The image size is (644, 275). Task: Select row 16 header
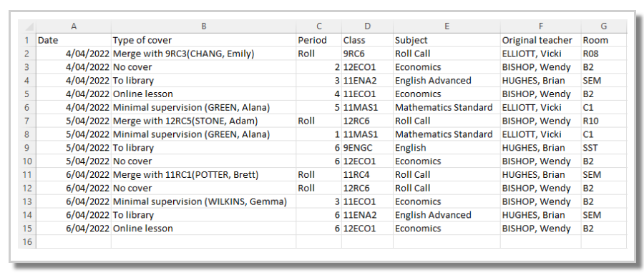(x=27, y=242)
